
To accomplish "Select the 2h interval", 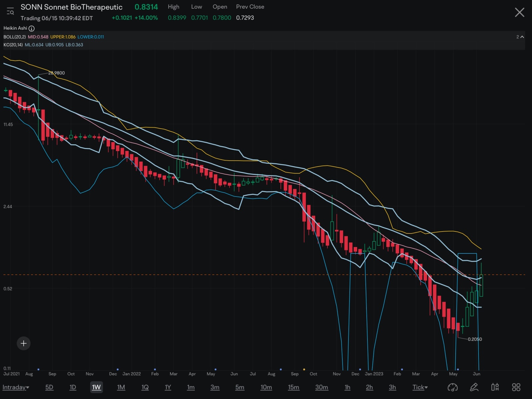I will pos(369,387).
